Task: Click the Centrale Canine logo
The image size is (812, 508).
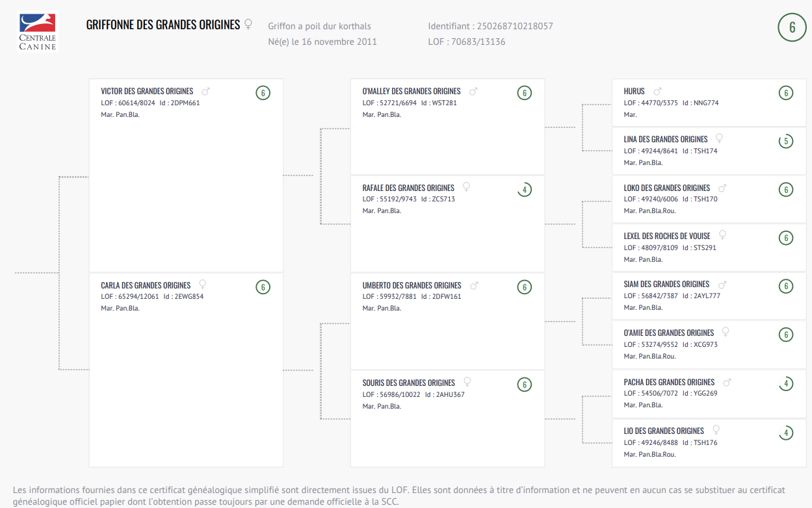Action: (x=37, y=32)
